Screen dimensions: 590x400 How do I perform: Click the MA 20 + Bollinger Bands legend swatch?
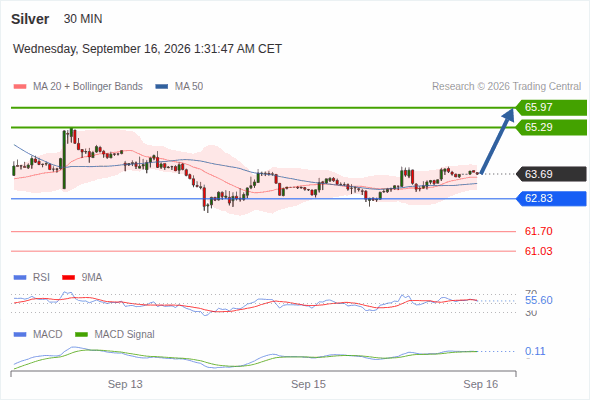click(x=20, y=87)
